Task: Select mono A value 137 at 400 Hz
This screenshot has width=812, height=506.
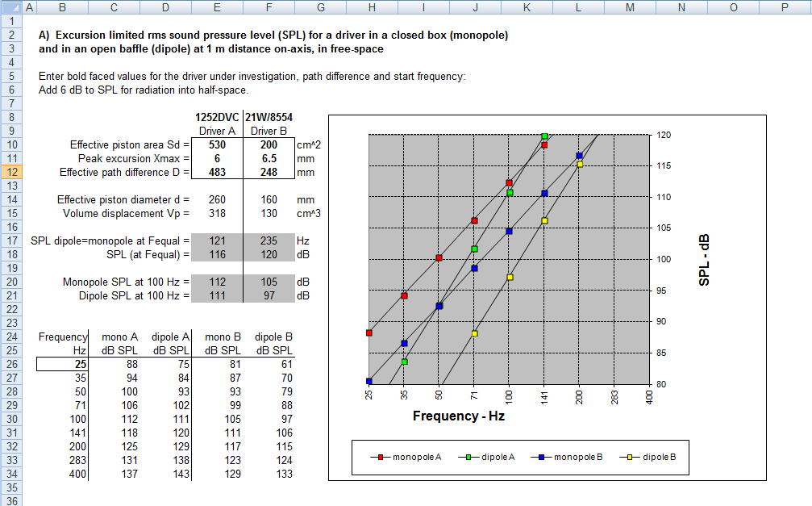Action: pos(114,474)
